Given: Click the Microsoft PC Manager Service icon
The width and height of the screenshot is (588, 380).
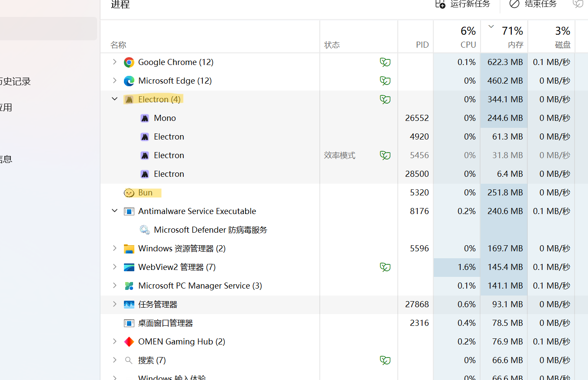Looking at the screenshot, I should 129,286.
